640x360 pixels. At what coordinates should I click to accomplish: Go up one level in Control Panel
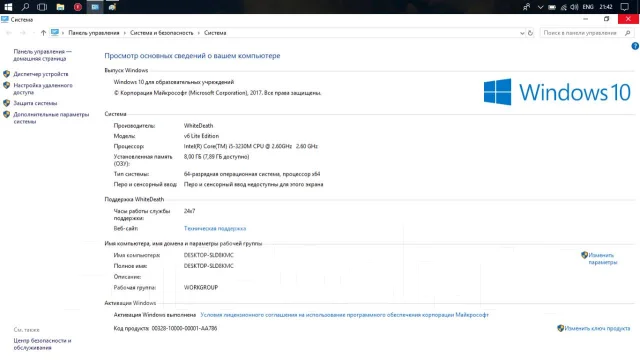(x=43, y=33)
